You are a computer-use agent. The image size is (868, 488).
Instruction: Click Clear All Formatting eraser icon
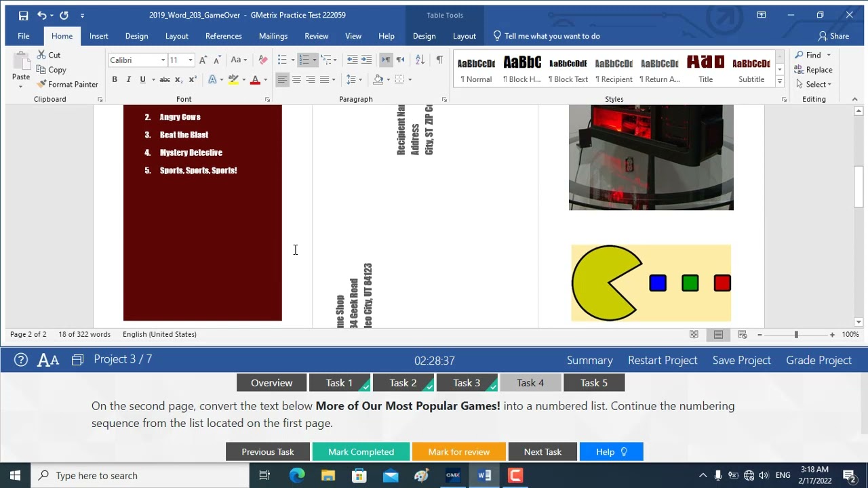[x=263, y=60]
